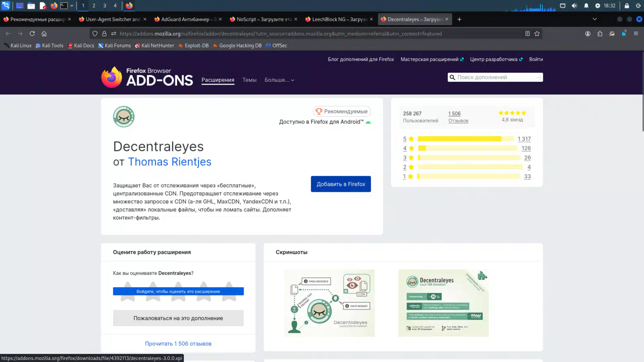Open the Exploit-DB bookmark
644x362 pixels.
(193, 45)
